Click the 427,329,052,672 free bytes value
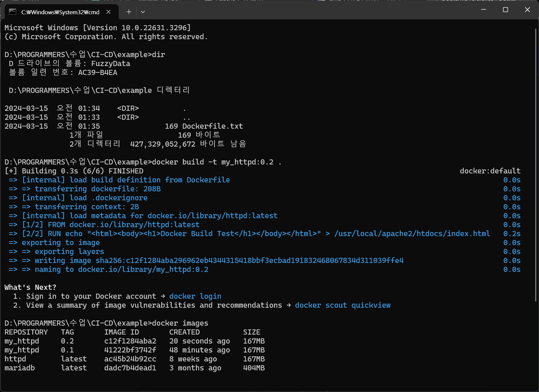 [163, 144]
